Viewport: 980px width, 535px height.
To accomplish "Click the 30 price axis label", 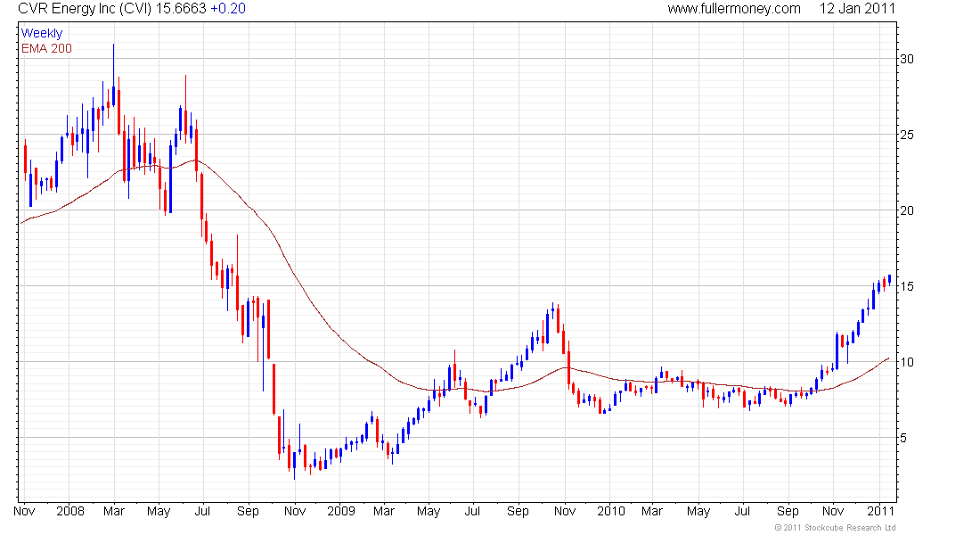I will tap(906, 59).
